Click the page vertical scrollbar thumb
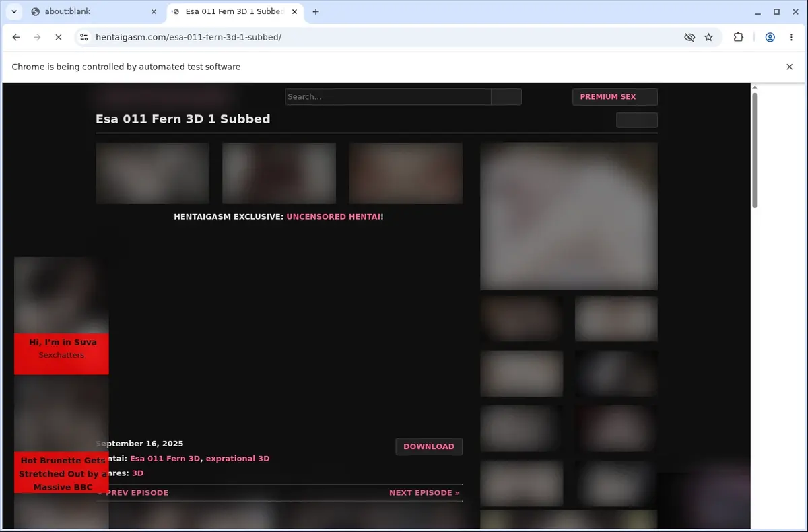Screen dimensions: 808x532 pyautogui.click(x=755, y=150)
